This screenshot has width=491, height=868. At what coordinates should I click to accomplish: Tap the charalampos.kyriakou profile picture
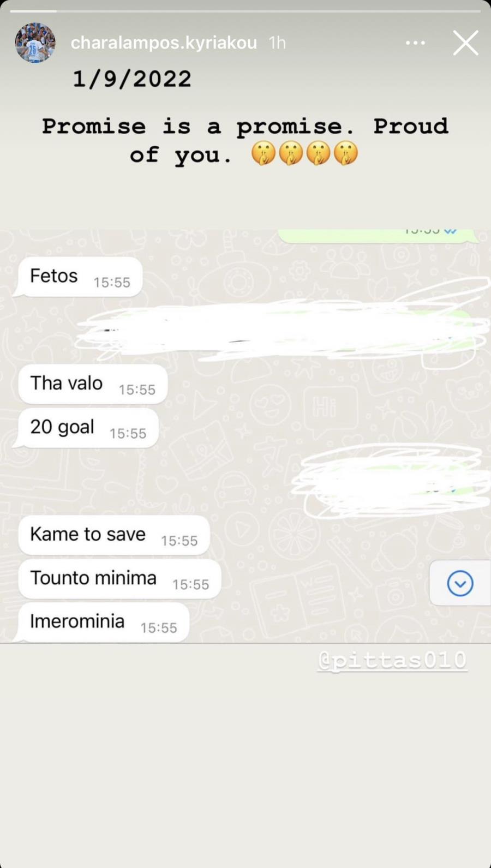click(35, 43)
